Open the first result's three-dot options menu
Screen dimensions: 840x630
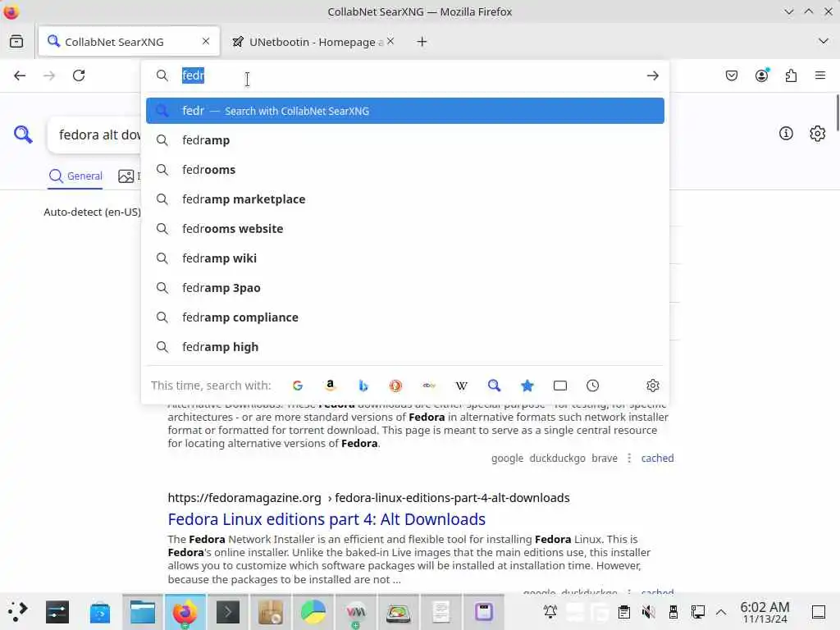click(x=629, y=458)
